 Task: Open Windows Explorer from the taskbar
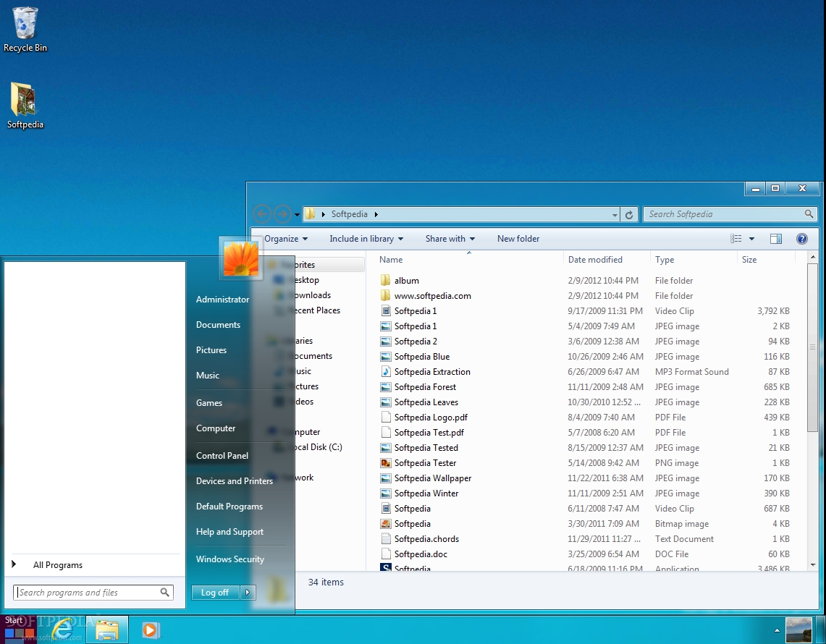click(x=107, y=630)
